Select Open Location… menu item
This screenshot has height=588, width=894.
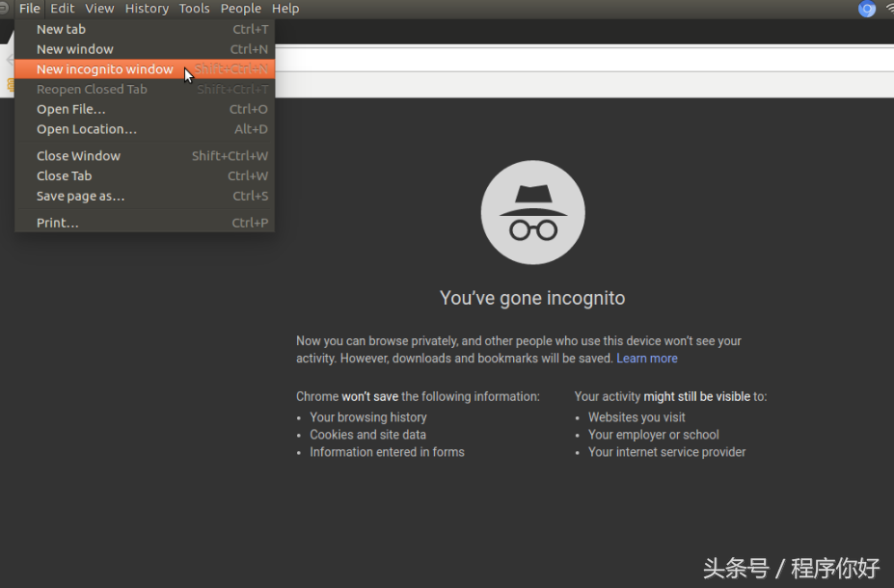pos(86,129)
